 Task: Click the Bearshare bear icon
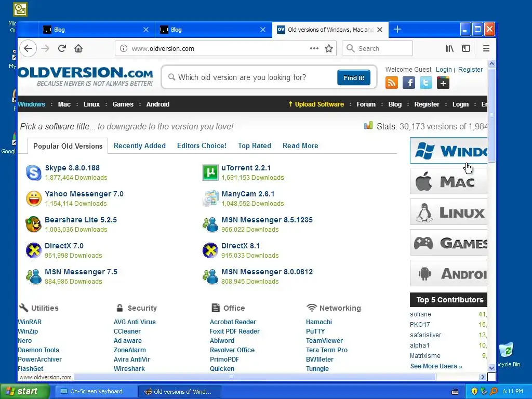(34, 224)
